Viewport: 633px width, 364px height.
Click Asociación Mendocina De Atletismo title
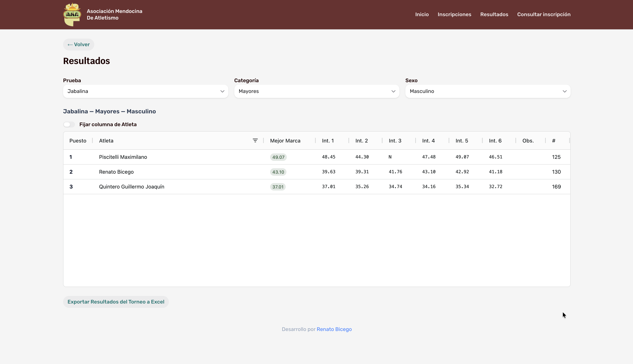point(114,14)
